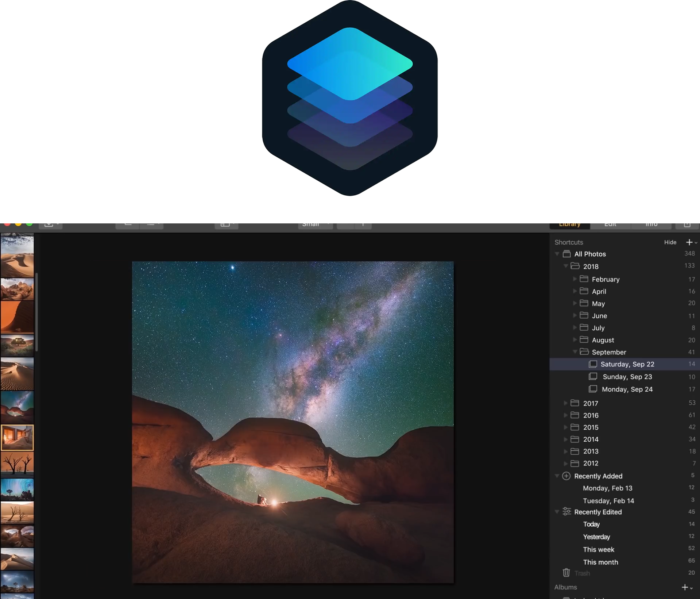Switch to the Library tab
Viewport: 700px width, 599px height.
coord(569,226)
